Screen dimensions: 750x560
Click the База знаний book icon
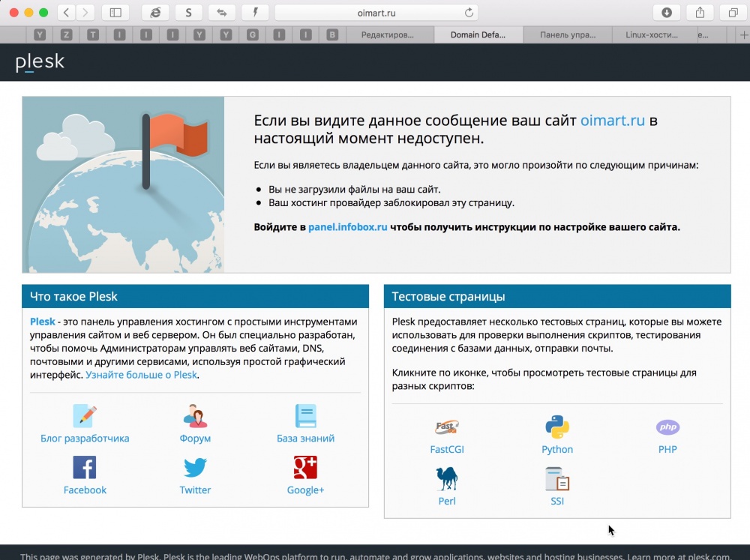pyautogui.click(x=306, y=415)
